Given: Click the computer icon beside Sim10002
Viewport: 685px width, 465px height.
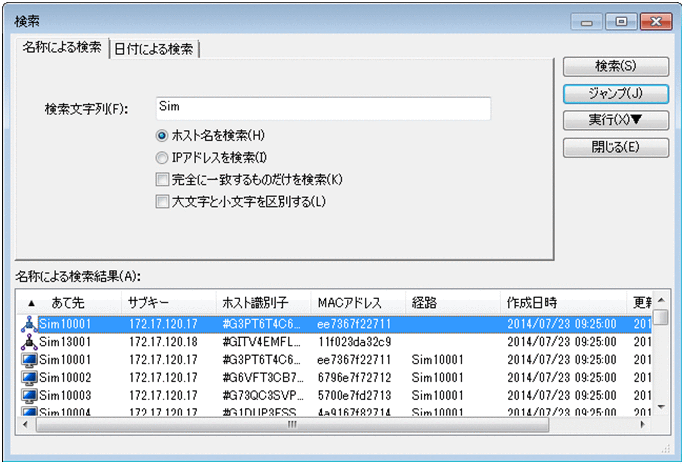Looking at the screenshot, I should coord(29,378).
